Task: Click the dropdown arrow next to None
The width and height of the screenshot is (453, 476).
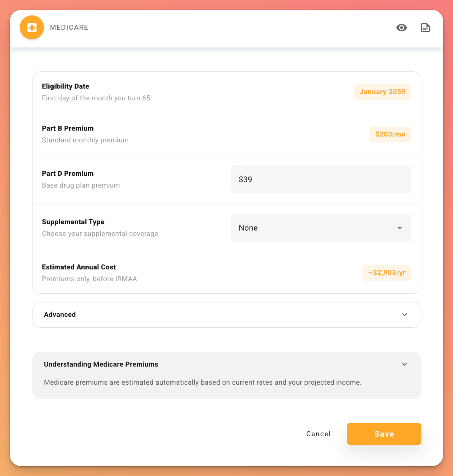Action: (x=399, y=228)
